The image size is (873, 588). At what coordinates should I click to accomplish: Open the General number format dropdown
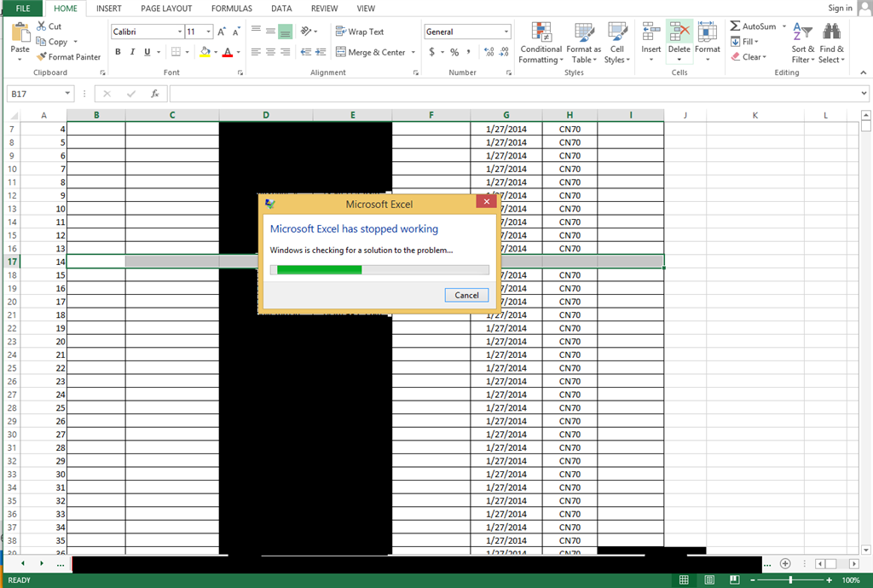[x=505, y=31]
